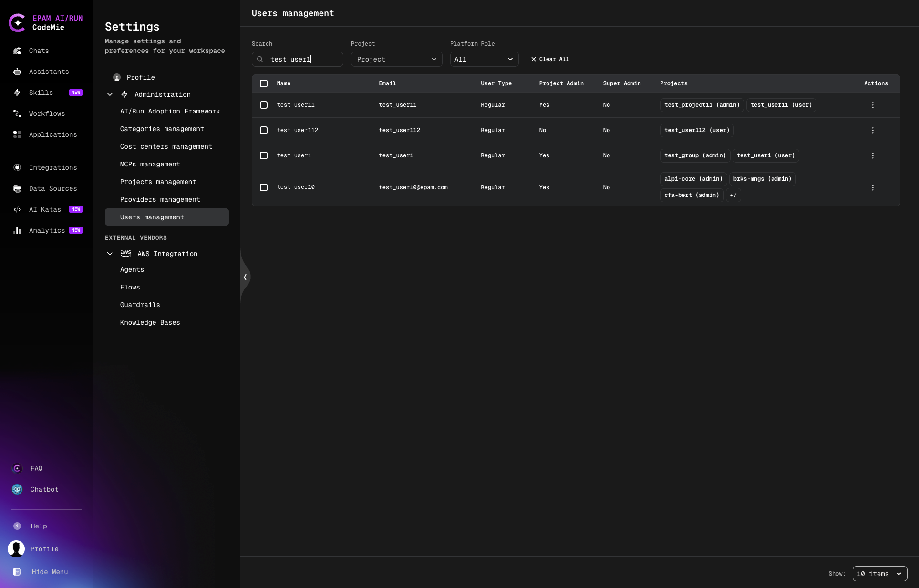Show the +7 hidden projects for test user10
The height and width of the screenshot is (588, 919).
tap(733, 195)
